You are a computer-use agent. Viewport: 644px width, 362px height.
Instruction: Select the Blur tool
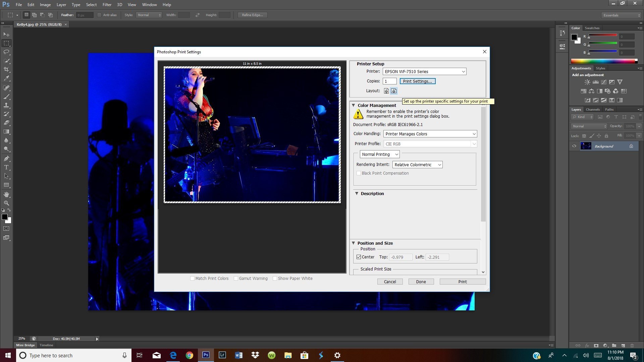click(x=6, y=140)
